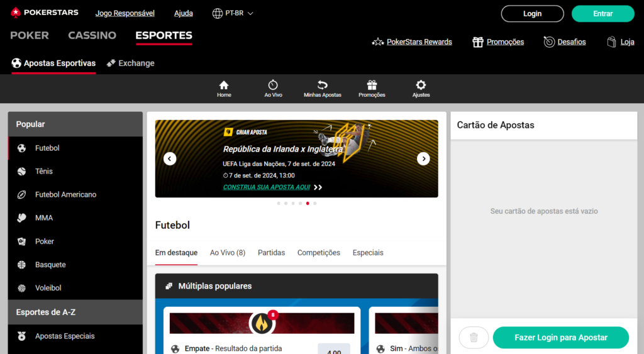Switch to Ao Vivo (8) tab

tap(228, 253)
